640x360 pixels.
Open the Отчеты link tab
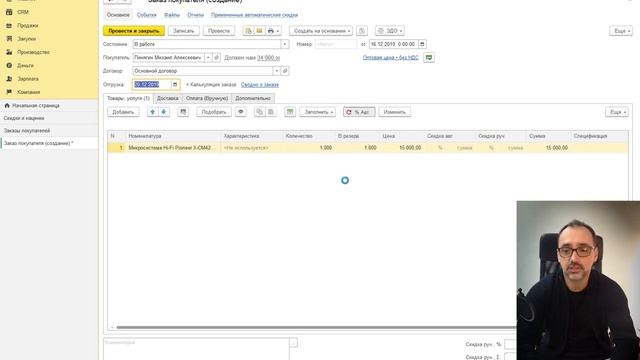[196, 15]
